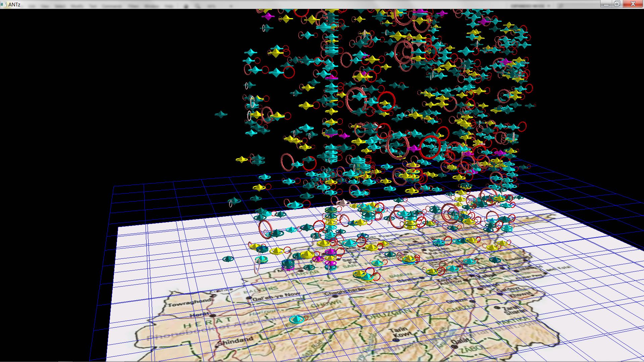
Task: Pick the magenta glyph at top of cluster
Action: 267,16
